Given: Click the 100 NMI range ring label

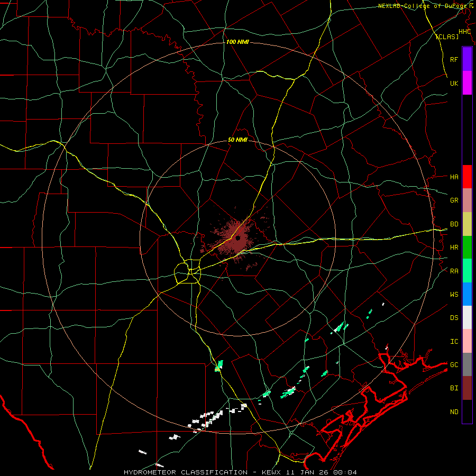Looking at the screenshot, I should point(237,42).
